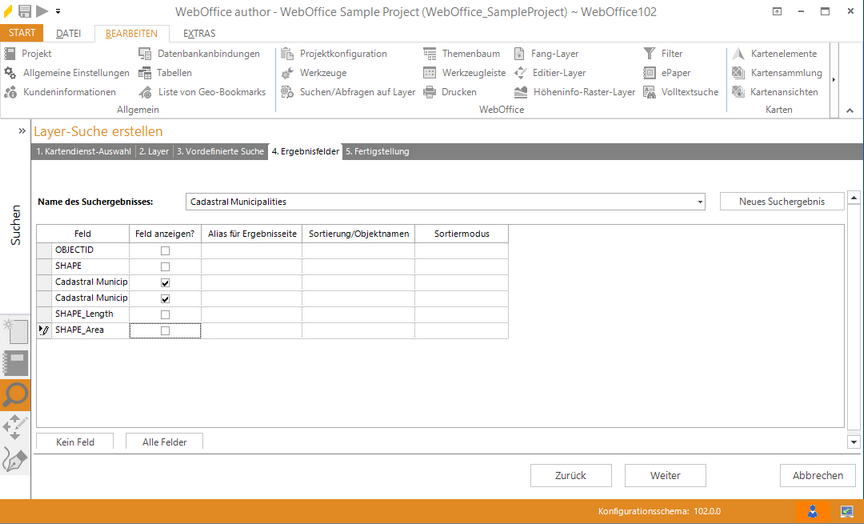
Task: Open the Name des Suchergebnisses dropdown
Action: pyautogui.click(x=699, y=202)
